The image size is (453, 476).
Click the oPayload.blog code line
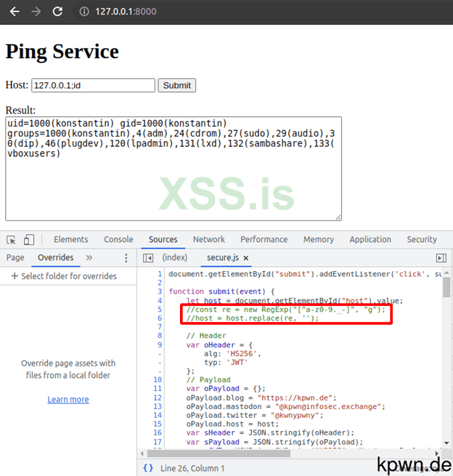[x=261, y=398]
